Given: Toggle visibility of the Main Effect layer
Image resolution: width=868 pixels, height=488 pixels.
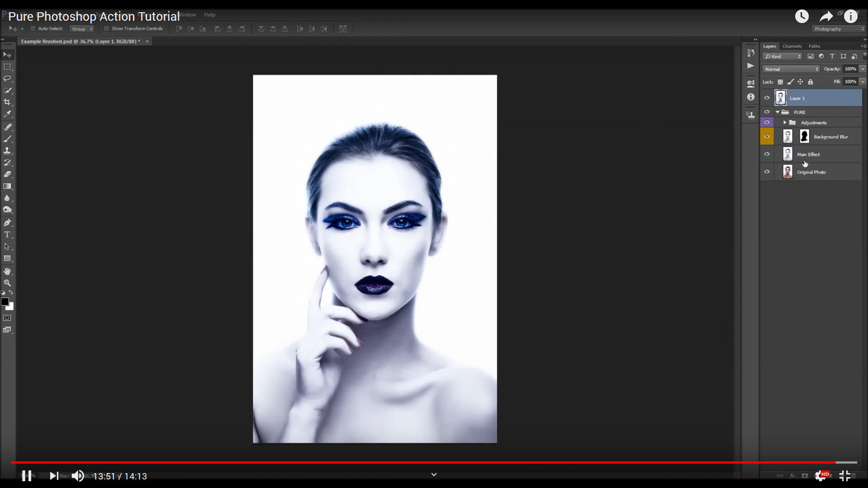Looking at the screenshot, I should click(767, 154).
